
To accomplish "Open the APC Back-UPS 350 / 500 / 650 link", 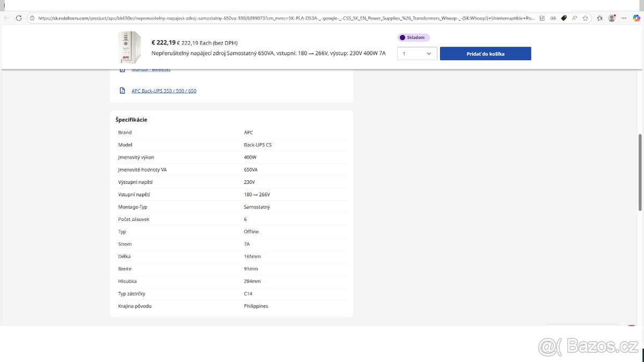I will point(164,91).
